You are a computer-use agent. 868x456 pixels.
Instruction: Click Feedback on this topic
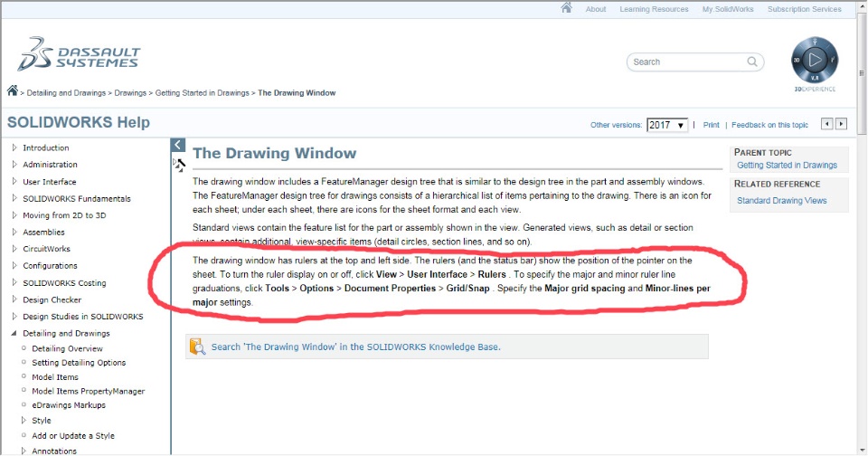(769, 125)
